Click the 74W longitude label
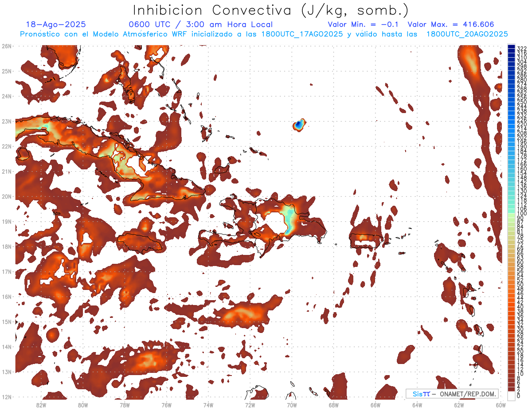 point(208,405)
